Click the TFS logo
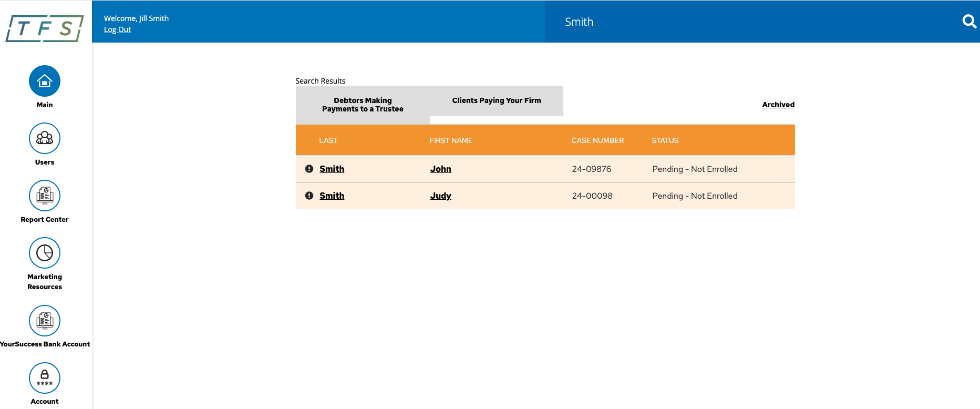 45,28
